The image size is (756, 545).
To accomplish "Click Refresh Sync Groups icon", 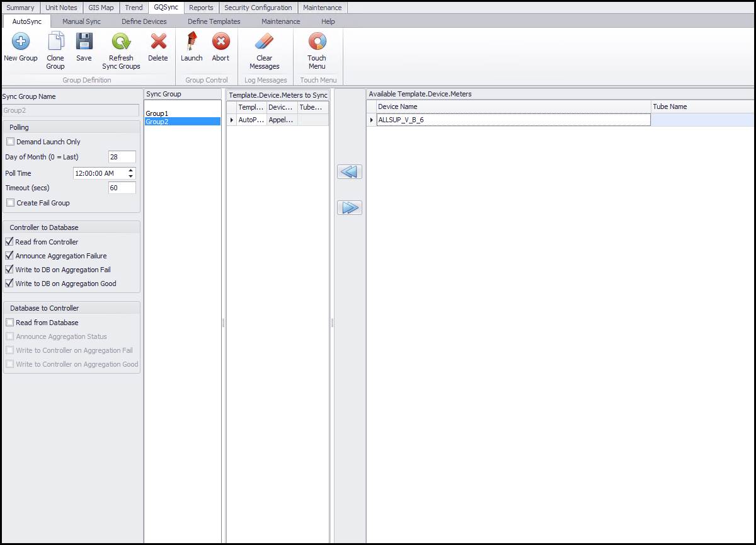I will (x=121, y=42).
